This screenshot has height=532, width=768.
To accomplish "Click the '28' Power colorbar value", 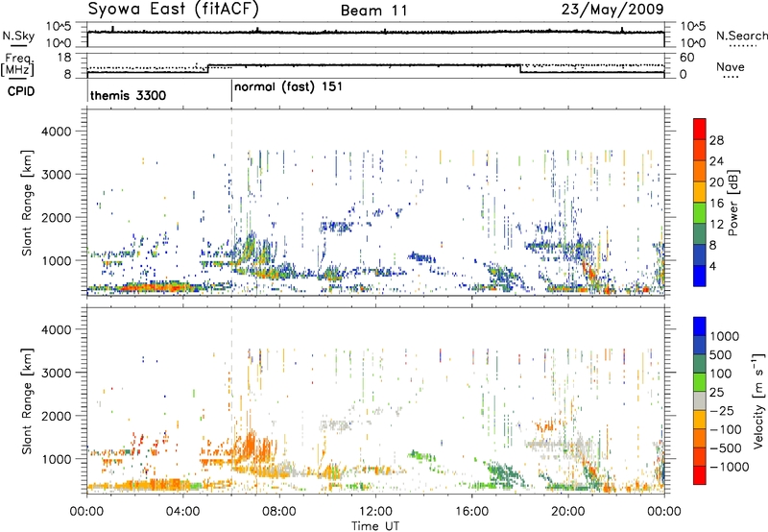I will 716,140.
